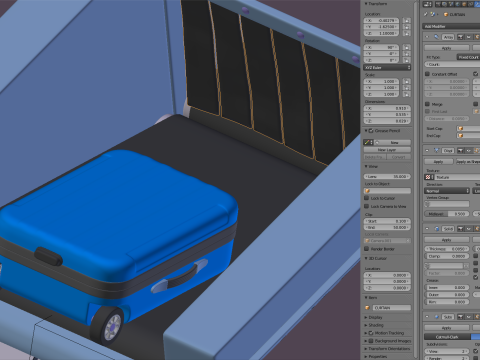
Task: Click the End Cap object picker icon
Action: 461,136
